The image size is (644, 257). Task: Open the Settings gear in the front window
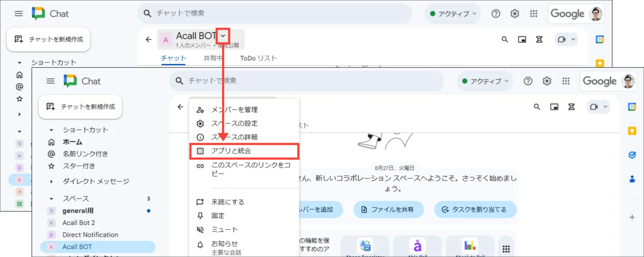pyautogui.click(x=547, y=81)
